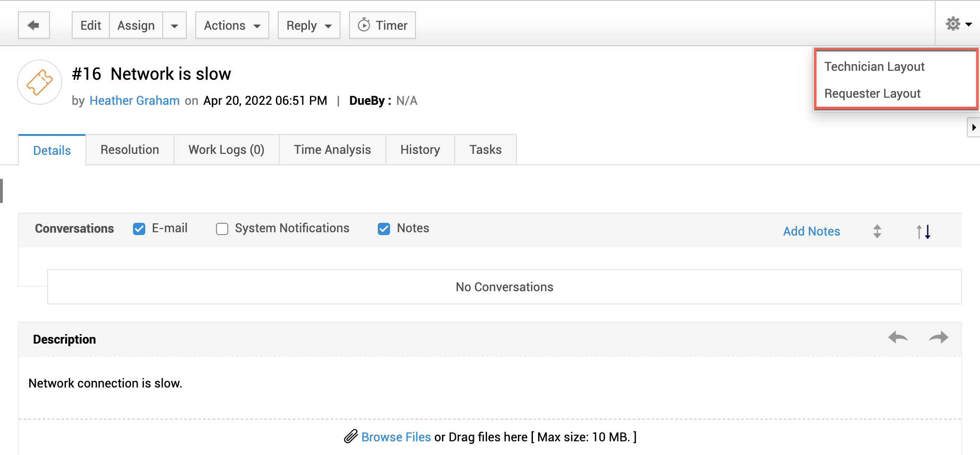
Task: Switch to the Resolution tab
Action: [x=130, y=150]
